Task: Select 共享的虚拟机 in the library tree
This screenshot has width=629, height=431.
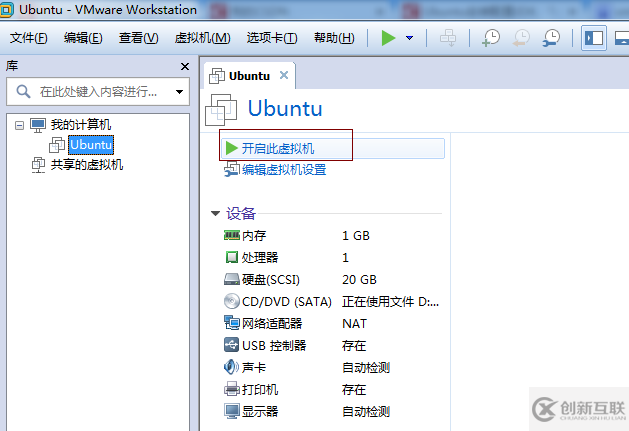Action: coord(87,165)
